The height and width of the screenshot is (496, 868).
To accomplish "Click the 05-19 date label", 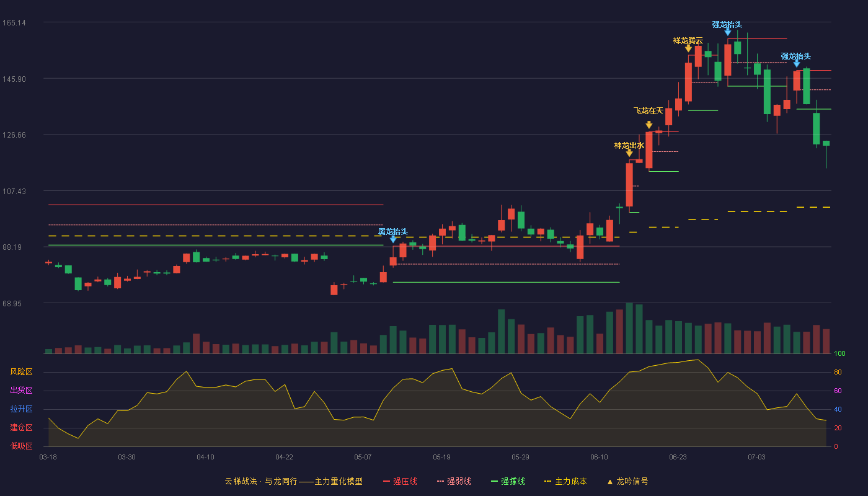I will (441, 457).
